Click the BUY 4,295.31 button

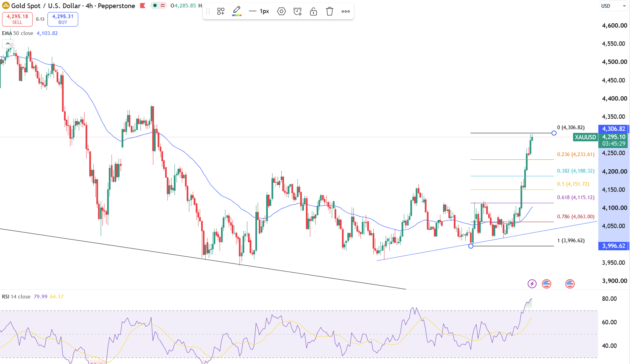63,19
